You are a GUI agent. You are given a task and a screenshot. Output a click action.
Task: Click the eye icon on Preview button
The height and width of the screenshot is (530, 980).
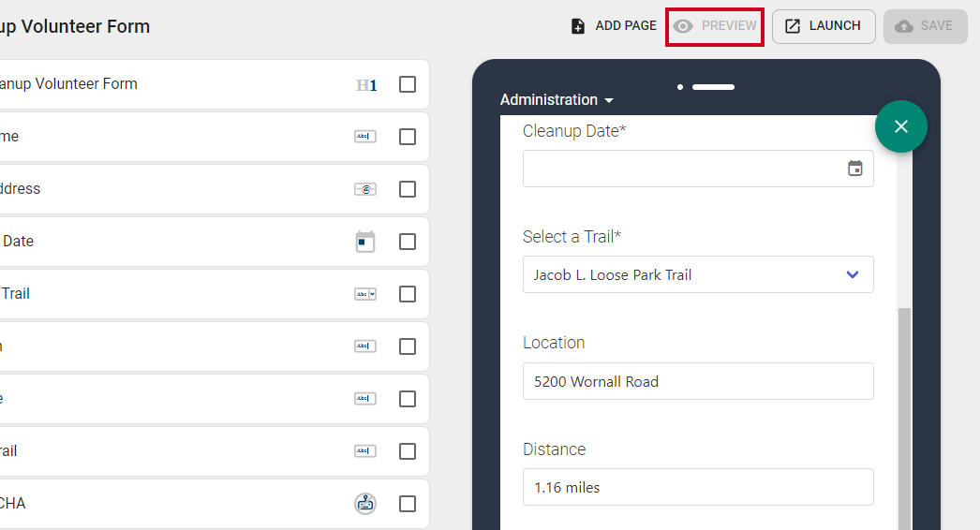[683, 26]
